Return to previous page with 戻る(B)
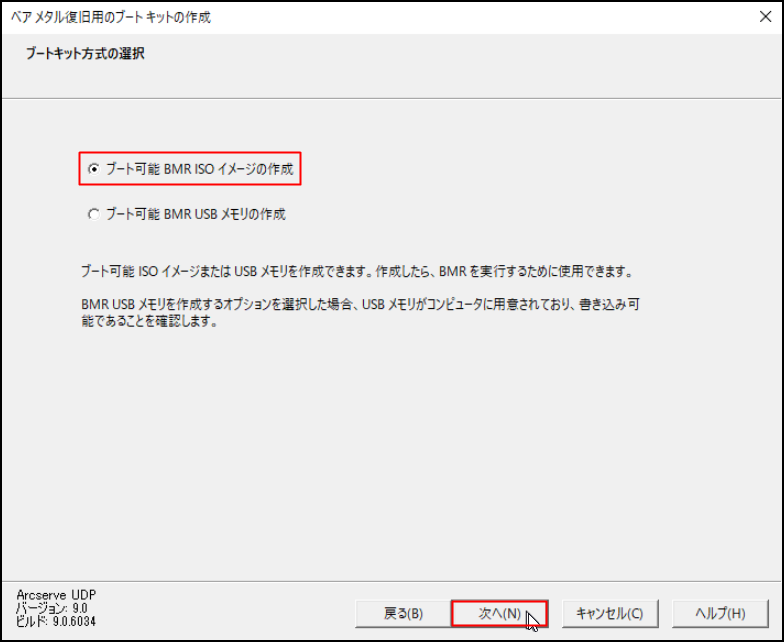784x642 pixels. pyautogui.click(x=403, y=614)
